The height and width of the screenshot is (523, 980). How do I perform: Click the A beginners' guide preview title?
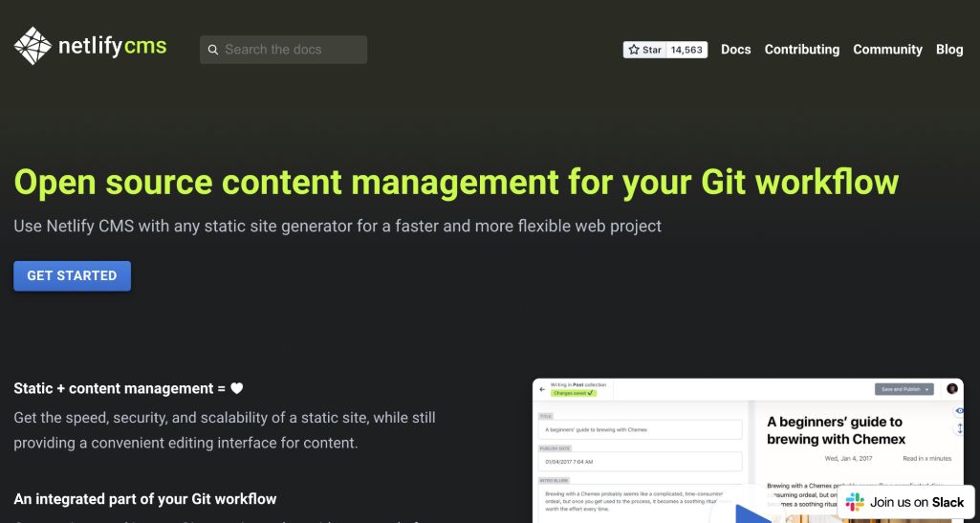[837, 430]
